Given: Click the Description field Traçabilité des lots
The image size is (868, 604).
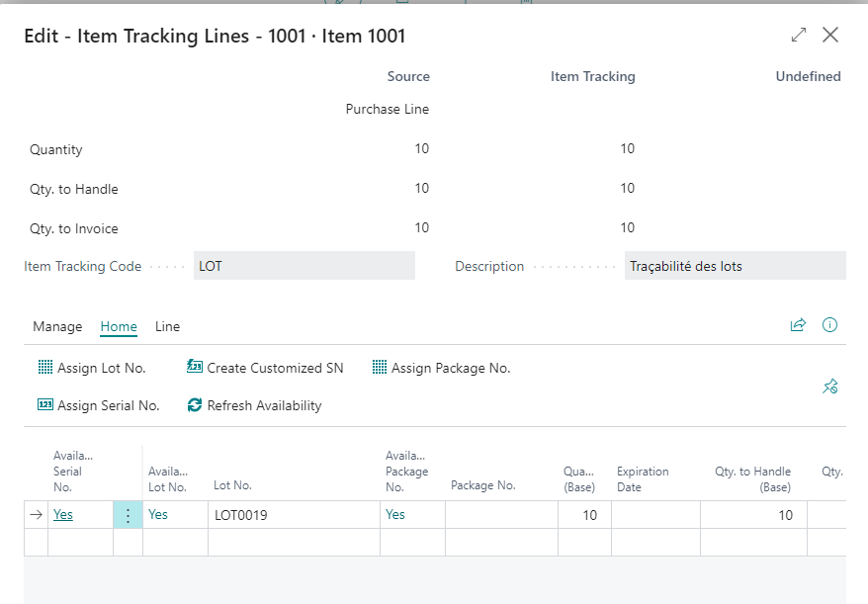Looking at the screenshot, I should tap(736, 266).
